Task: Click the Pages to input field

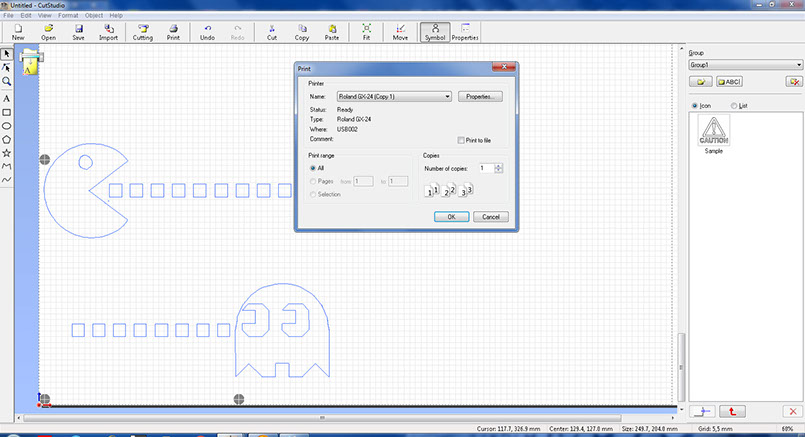Action: tap(398, 181)
